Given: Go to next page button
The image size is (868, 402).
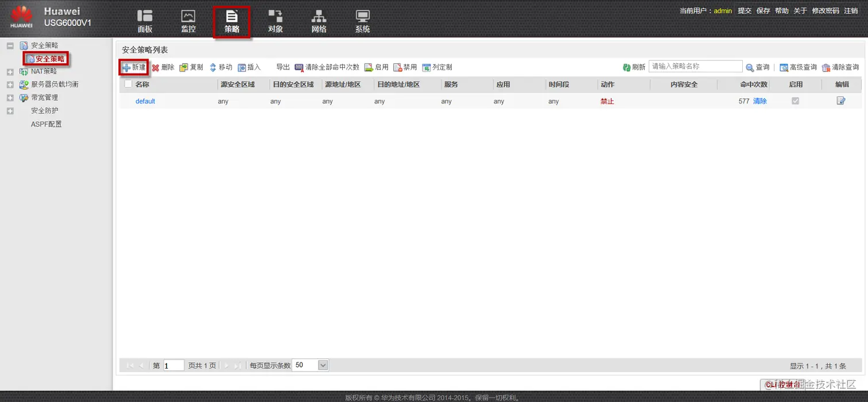Looking at the screenshot, I should click(x=226, y=365).
